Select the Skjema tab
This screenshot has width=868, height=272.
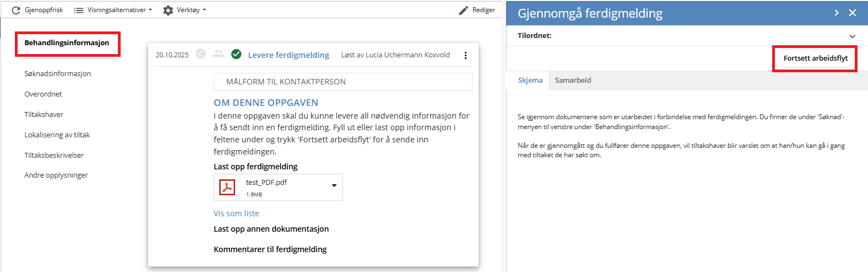pos(530,81)
